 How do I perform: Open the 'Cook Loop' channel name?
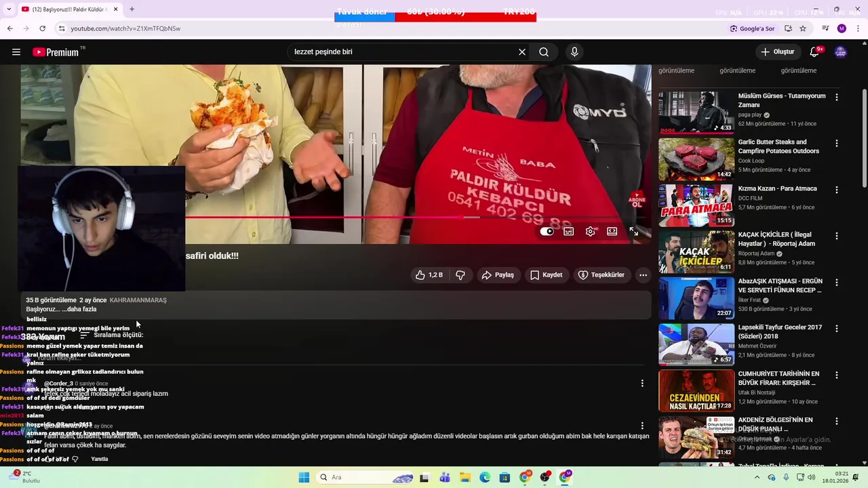pyautogui.click(x=751, y=161)
